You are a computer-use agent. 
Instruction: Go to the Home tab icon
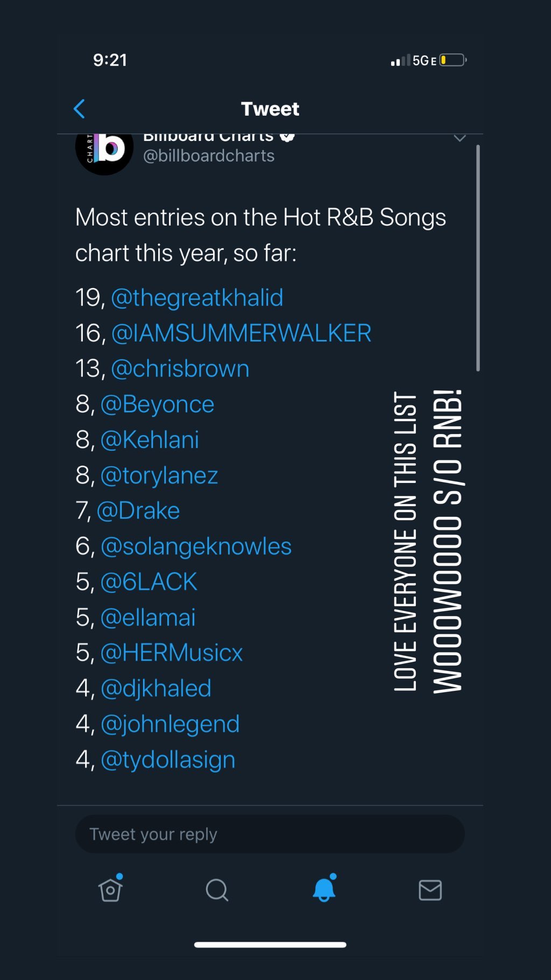[x=110, y=890]
